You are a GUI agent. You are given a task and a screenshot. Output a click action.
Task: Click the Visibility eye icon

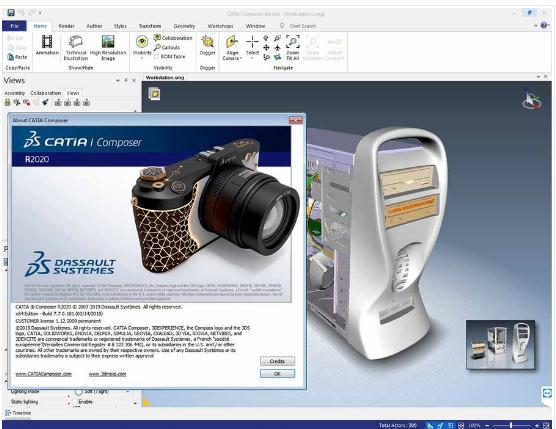coord(142,42)
